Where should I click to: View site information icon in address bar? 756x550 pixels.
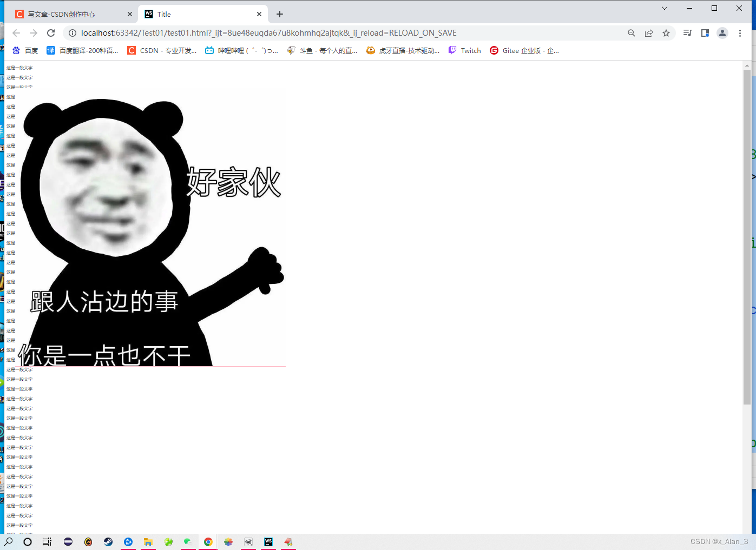73,33
